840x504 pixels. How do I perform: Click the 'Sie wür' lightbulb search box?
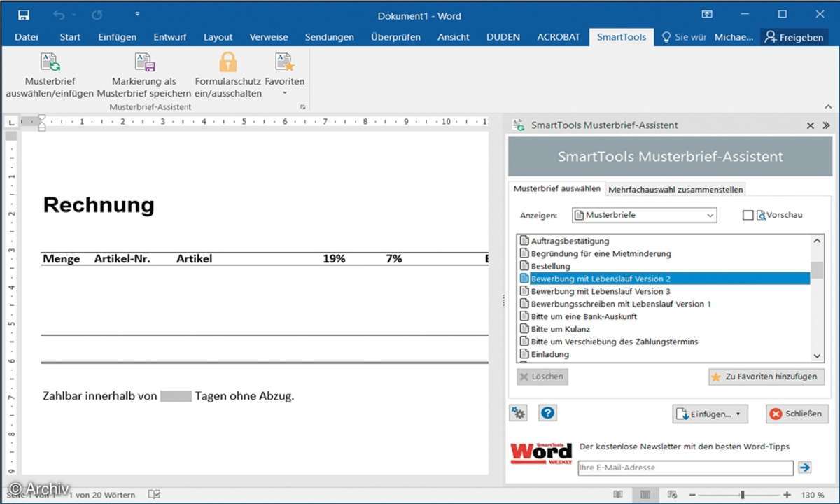(x=685, y=37)
